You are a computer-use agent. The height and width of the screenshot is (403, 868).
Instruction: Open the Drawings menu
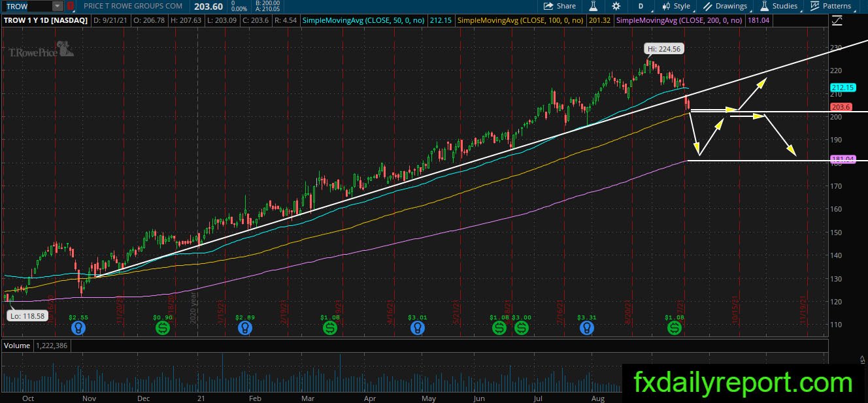(x=726, y=6)
